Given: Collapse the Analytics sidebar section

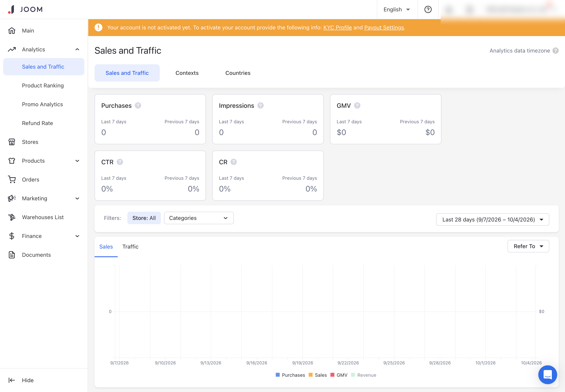Looking at the screenshot, I should 77,49.
